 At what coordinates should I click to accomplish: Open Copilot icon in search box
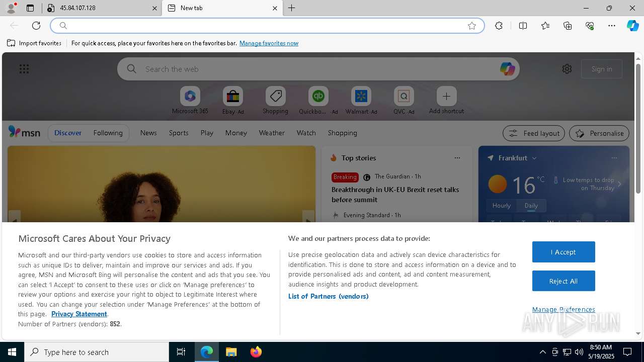[x=507, y=69]
